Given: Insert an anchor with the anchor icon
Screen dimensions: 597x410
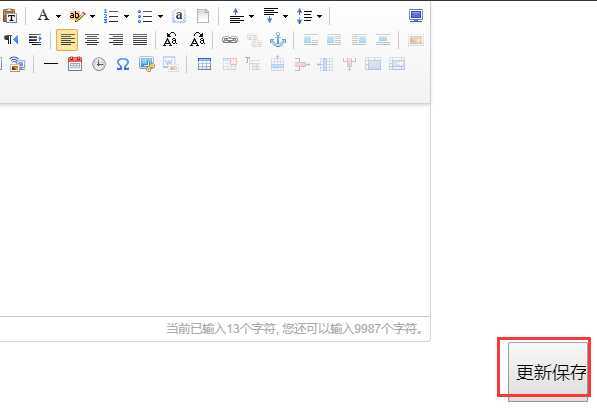Looking at the screenshot, I should [x=278, y=40].
